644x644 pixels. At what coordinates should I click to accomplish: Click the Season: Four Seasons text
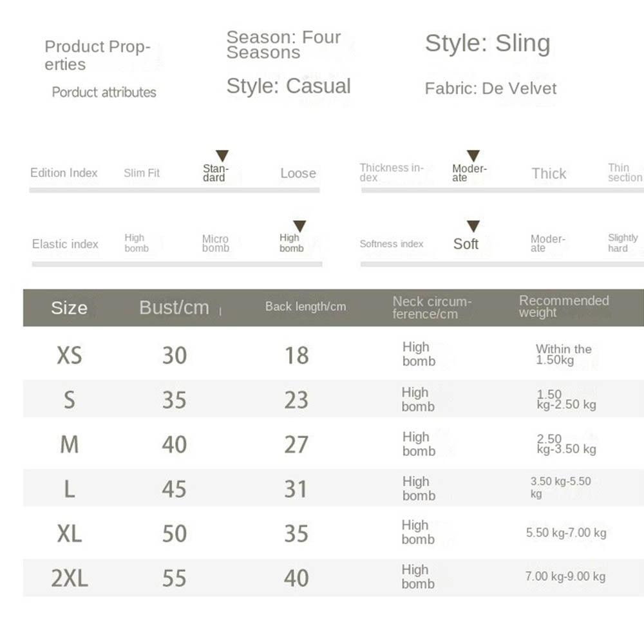283,45
